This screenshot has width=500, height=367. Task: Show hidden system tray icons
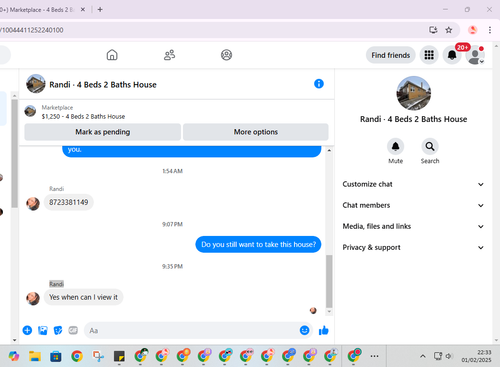click(423, 356)
